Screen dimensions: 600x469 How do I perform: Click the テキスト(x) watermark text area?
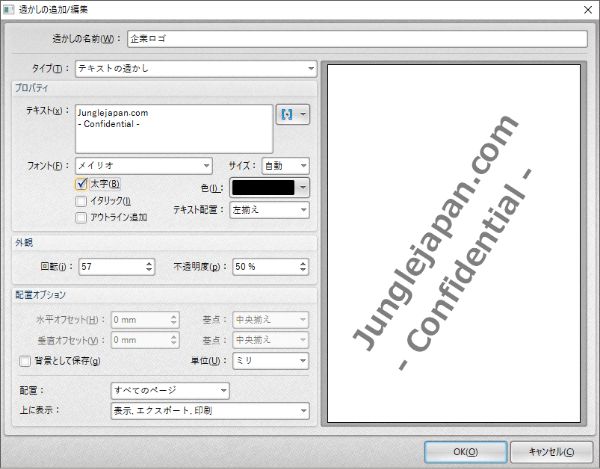(x=174, y=129)
